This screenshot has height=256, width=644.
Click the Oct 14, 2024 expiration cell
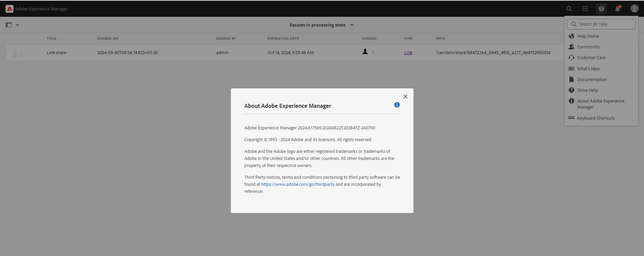tap(291, 53)
